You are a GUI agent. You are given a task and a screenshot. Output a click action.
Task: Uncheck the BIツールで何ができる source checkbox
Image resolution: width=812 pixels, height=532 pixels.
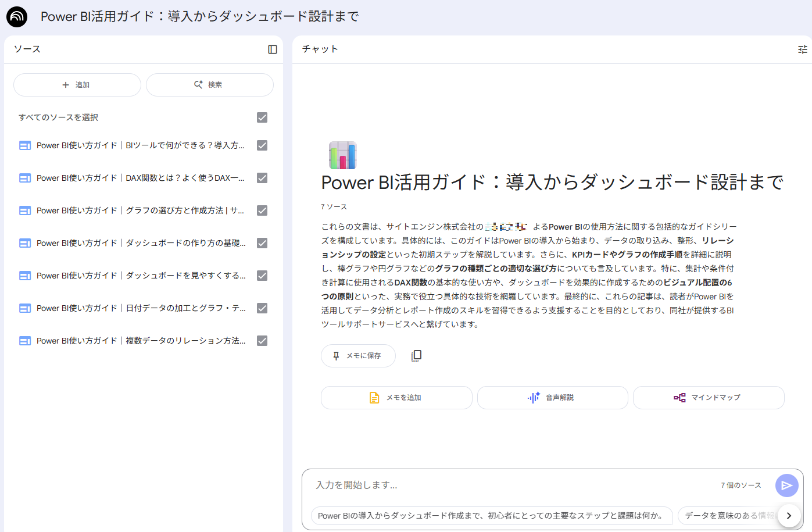click(x=262, y=145)
